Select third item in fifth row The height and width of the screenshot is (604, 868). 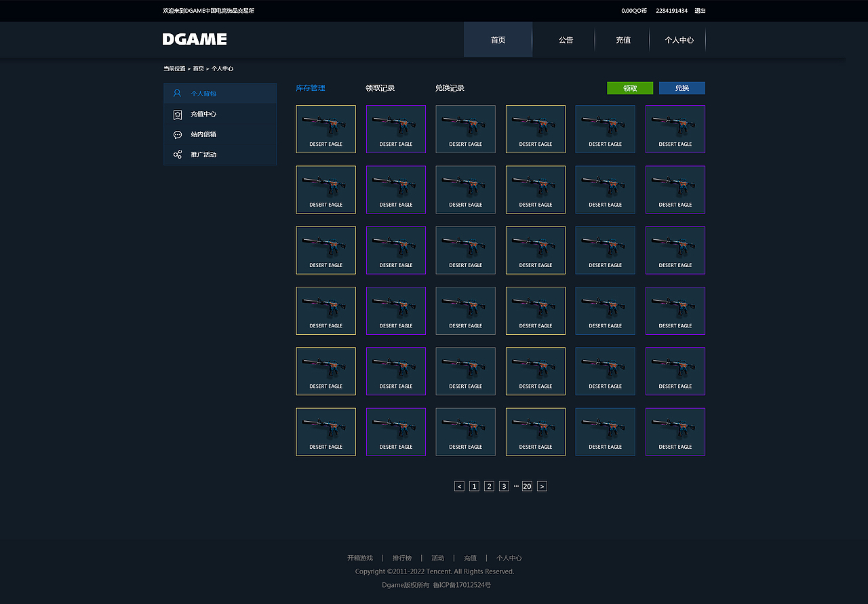466,371
